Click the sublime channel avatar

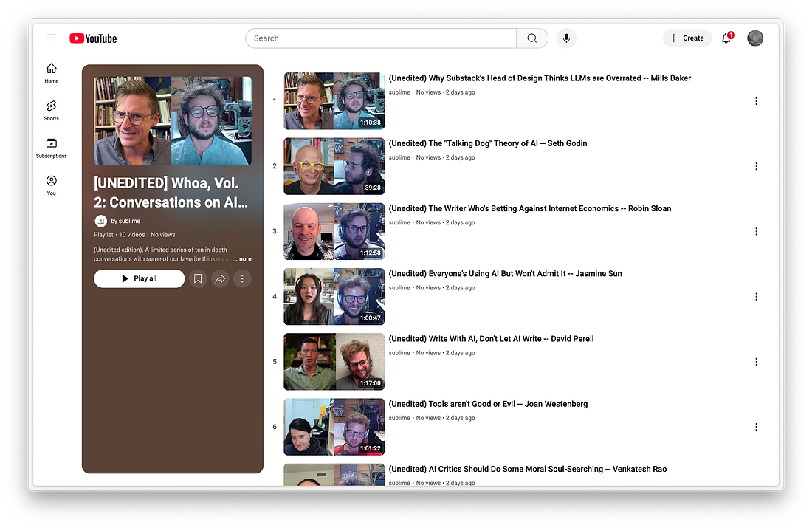point(100,222)
